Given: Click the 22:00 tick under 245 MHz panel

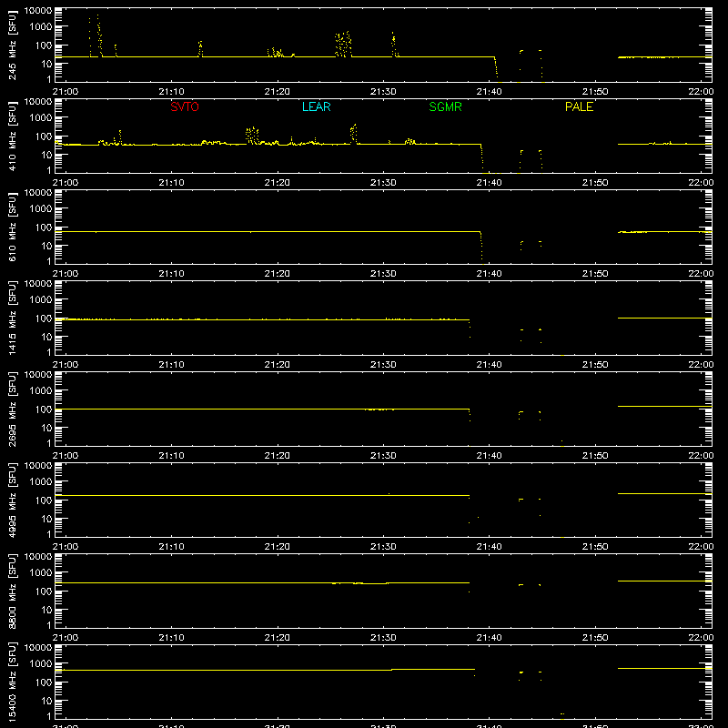Looking at the screenshot, I should point(701,92).
